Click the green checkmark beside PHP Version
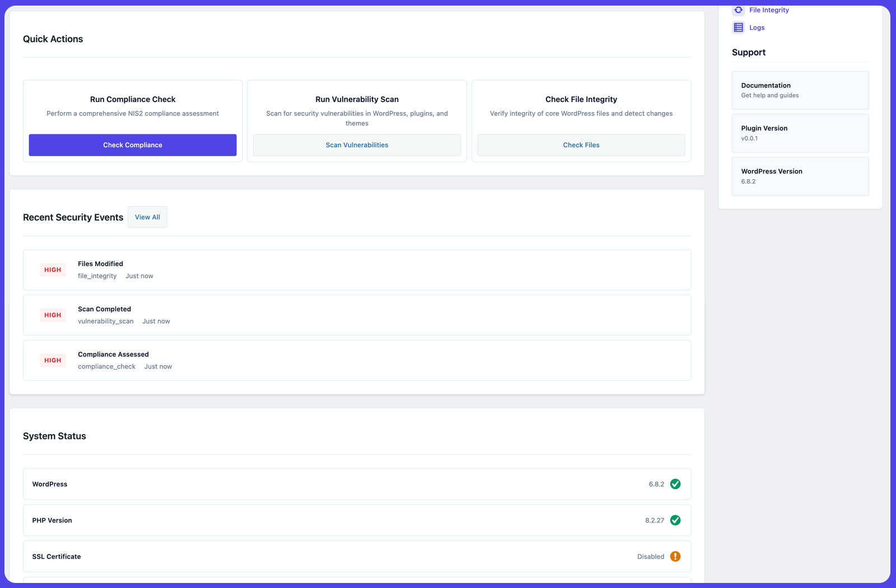 (x=675, y=520)
